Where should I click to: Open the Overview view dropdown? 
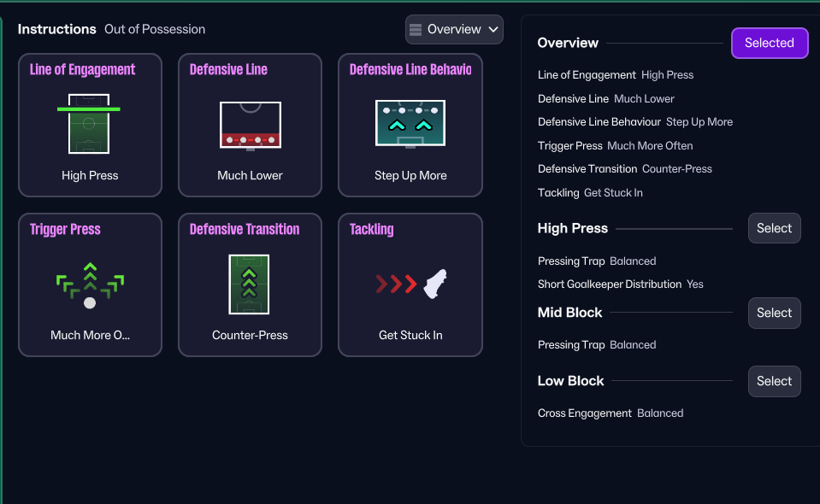click(x=454, y=29)
